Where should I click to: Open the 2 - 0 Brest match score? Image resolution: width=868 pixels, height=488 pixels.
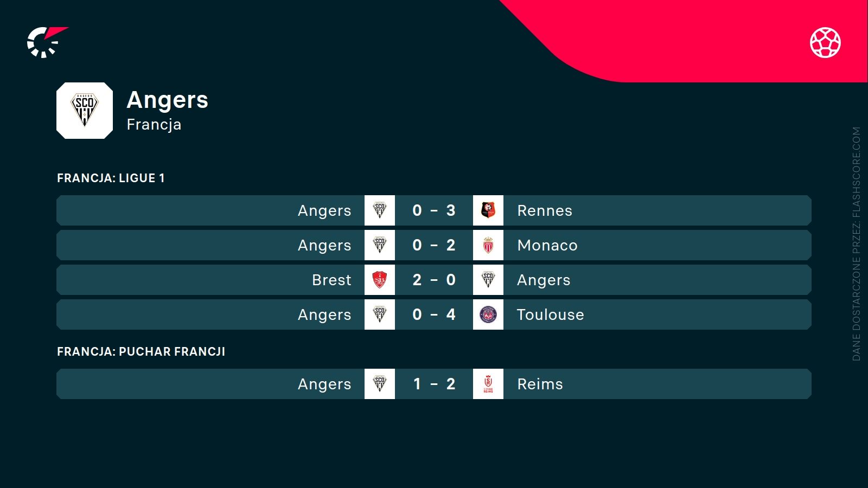pyautogui.click(x=434, y=280)
